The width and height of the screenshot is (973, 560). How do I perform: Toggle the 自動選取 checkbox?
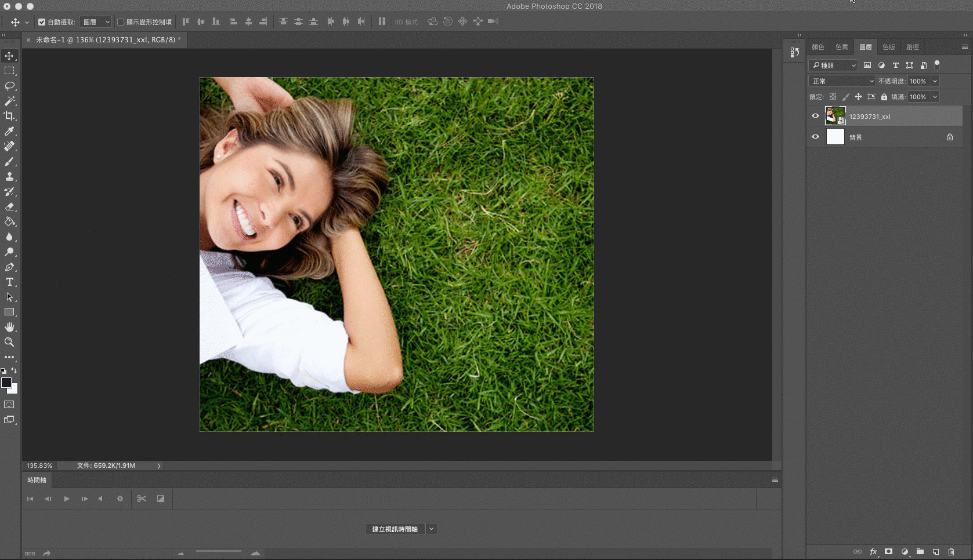coord(42,21)
